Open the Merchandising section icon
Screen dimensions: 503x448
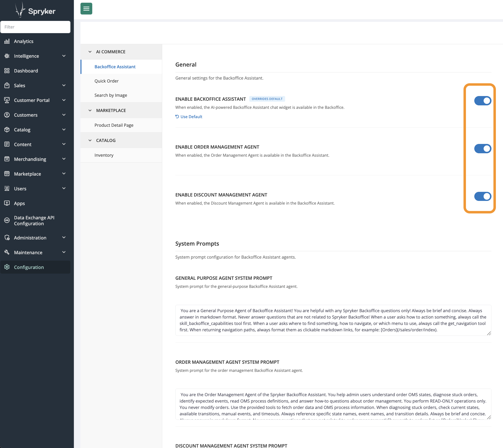(x=7, y=159)
